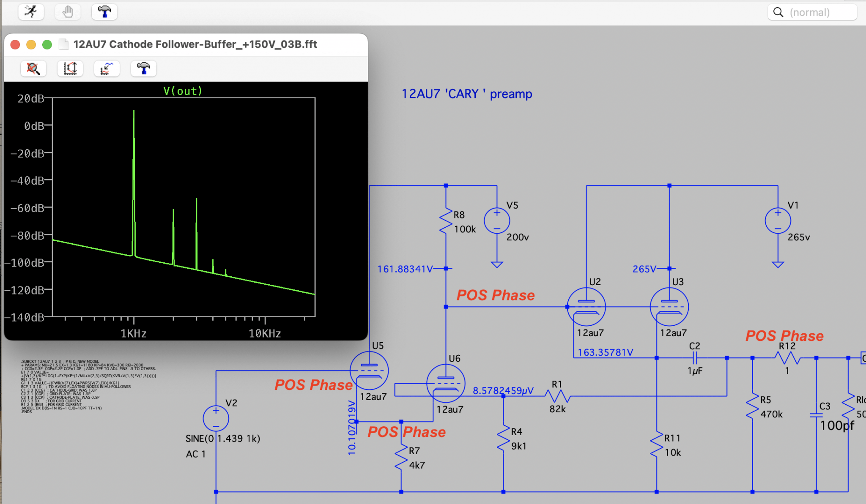Click the magnifier icon in the search field
Screen dimensions: 866x504
[x=778, y=12]
